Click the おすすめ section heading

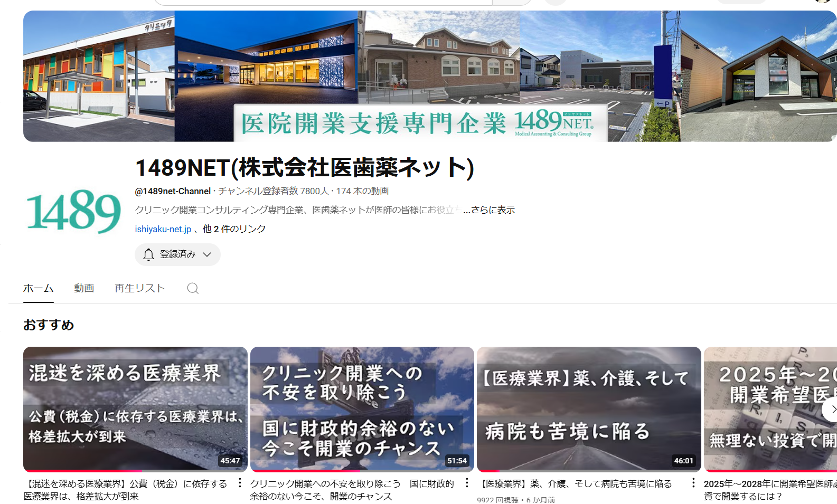tap(49, 325)
